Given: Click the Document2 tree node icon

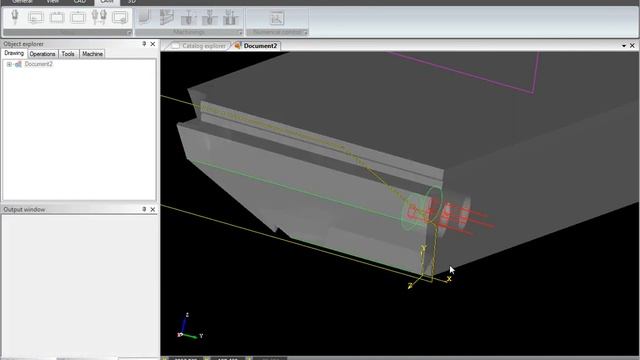Looking at the screenshot, I should [x=18, y=64].
